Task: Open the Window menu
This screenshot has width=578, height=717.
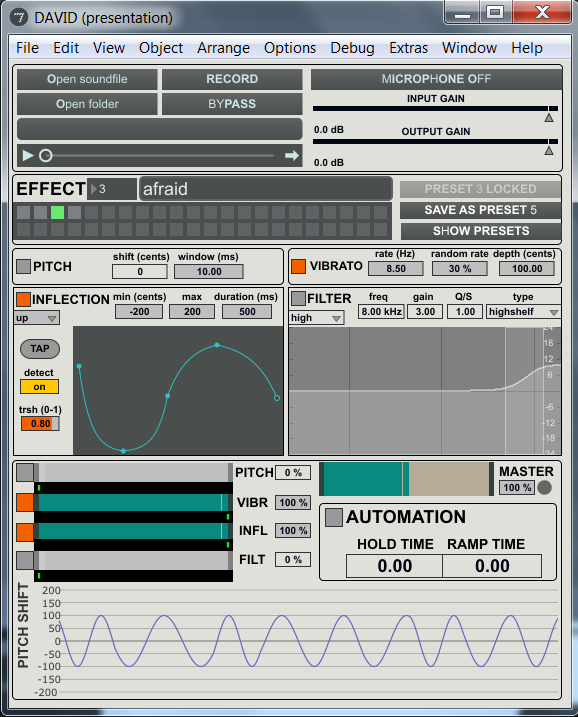Action: click(x=470, y=48)
